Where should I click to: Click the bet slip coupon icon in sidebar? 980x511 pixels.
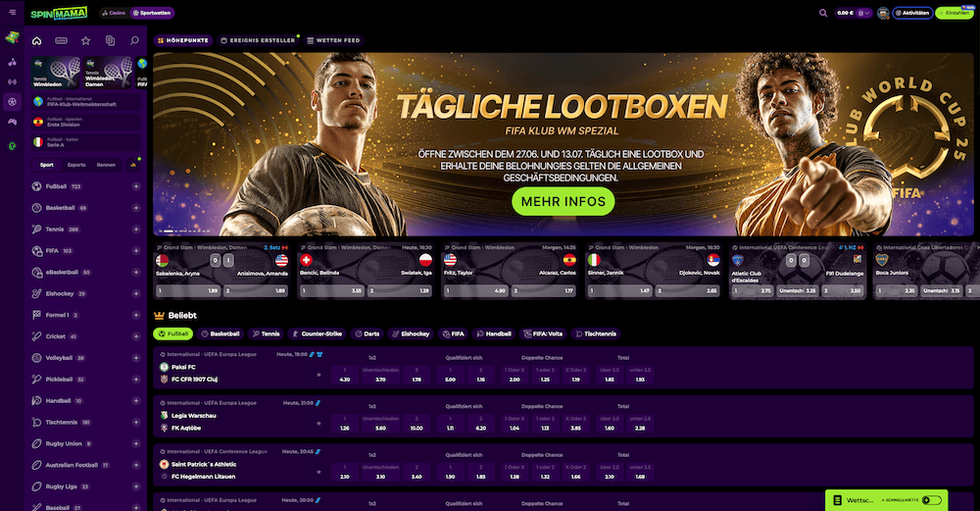[x=110, y=40]
